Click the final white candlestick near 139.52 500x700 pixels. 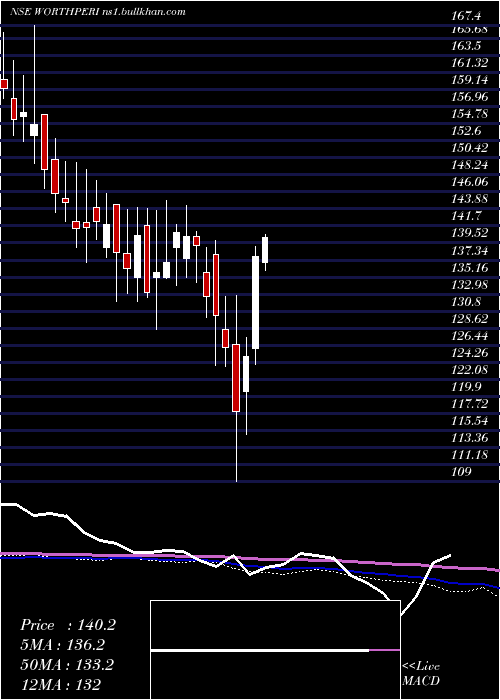point(265,250)
